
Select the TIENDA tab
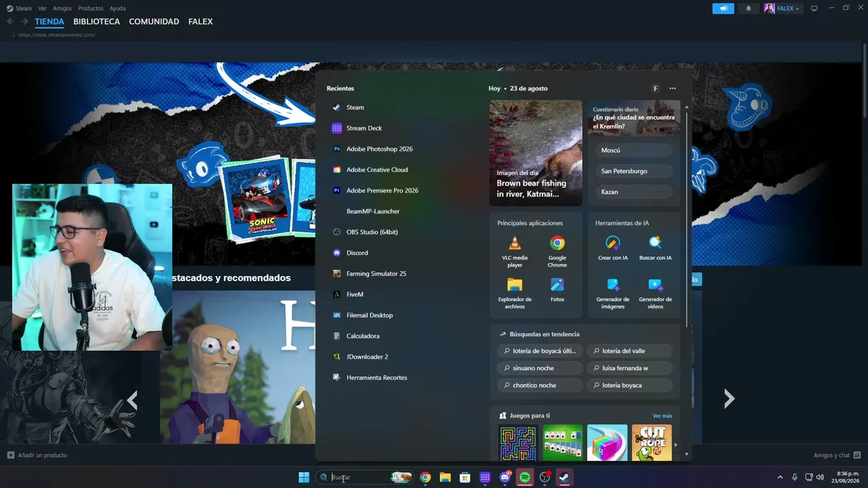click(x=50, y=22)
